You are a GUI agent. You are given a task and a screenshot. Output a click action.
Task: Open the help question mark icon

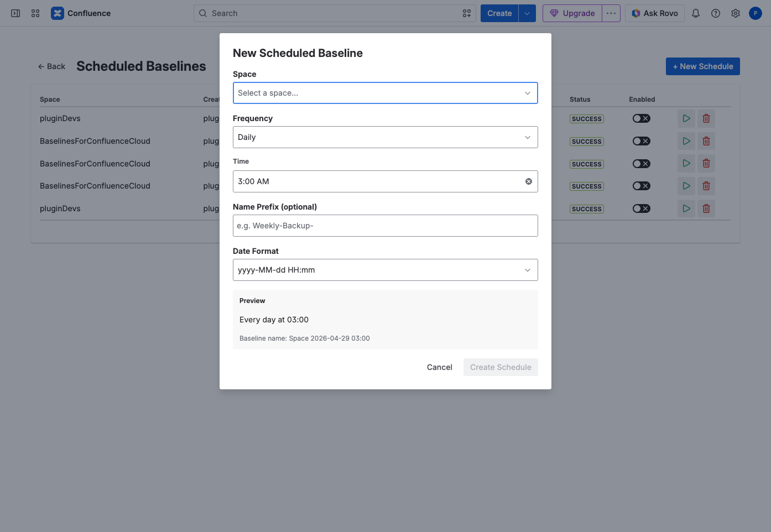[716, 13]
